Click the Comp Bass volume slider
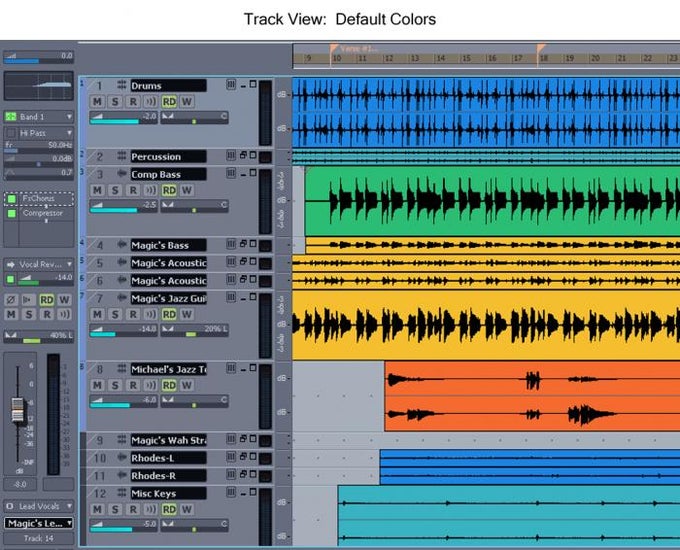 [x=124, y=206]
